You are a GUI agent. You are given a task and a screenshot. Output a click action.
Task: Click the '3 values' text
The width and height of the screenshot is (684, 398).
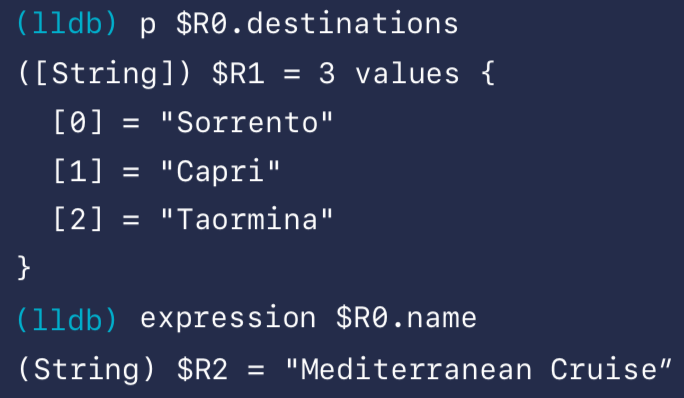[389, 73]
